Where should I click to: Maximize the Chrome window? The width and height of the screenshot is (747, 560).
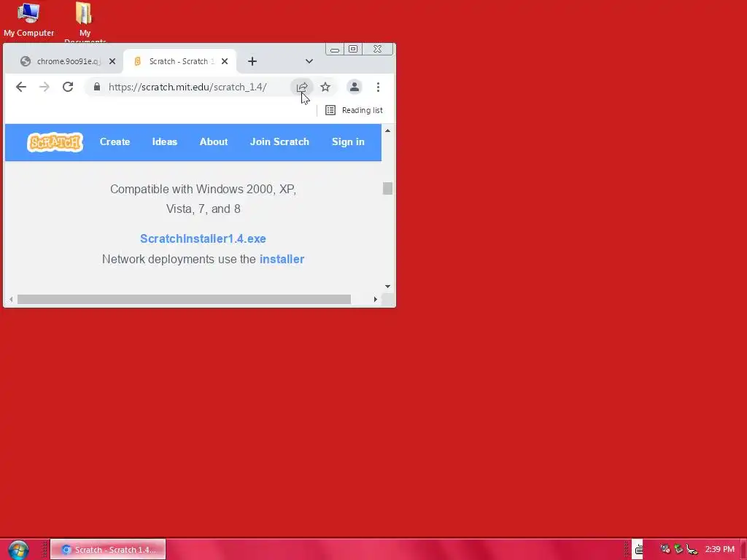pyautogui.click(x=353, y=49)
